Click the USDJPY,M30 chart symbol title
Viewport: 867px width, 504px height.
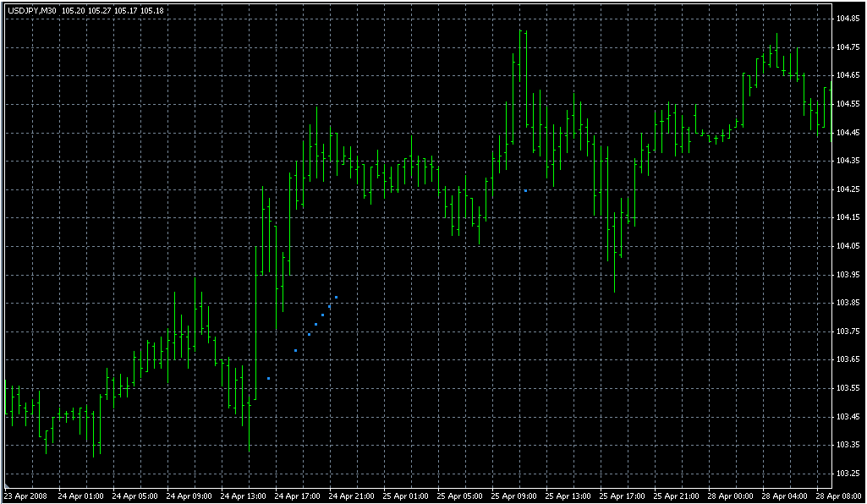32,10
